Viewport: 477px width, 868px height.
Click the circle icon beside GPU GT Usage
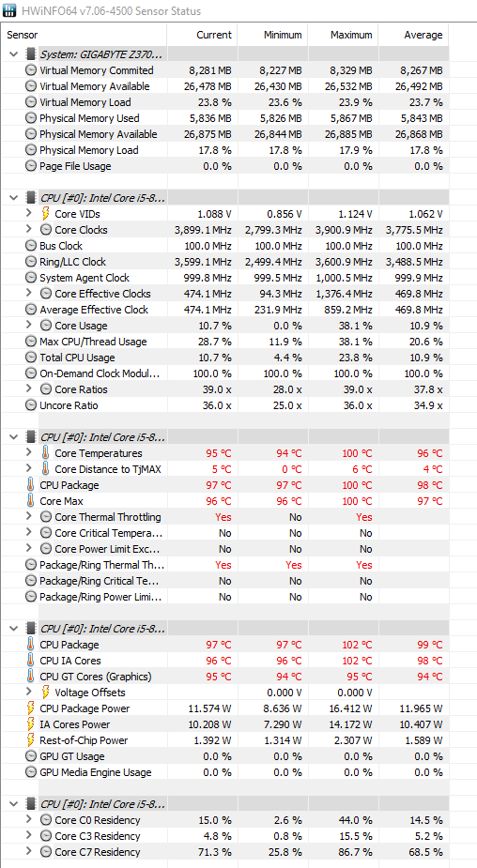point(30,756)
